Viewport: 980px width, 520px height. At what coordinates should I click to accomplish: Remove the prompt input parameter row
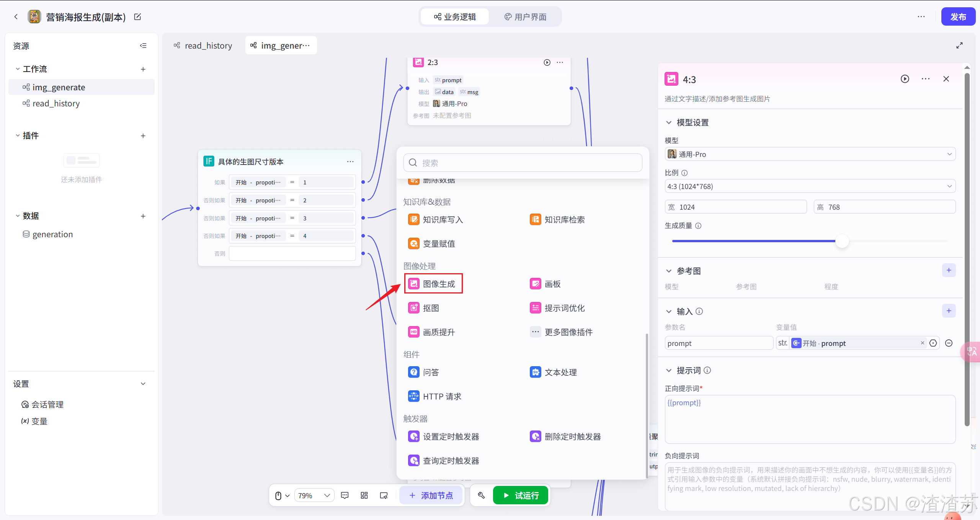point(949,343)
